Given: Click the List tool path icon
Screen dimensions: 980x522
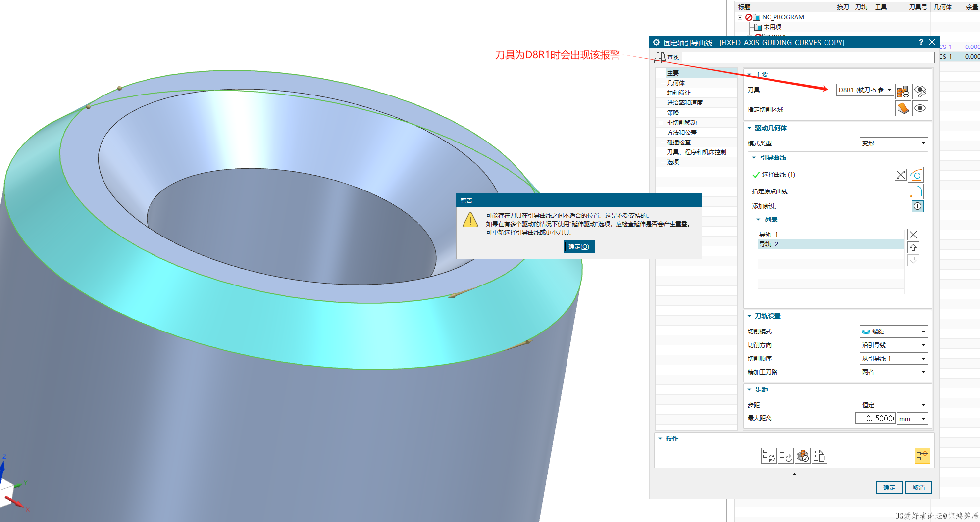Looking at the screenshot, I should [x=819, y=456].
